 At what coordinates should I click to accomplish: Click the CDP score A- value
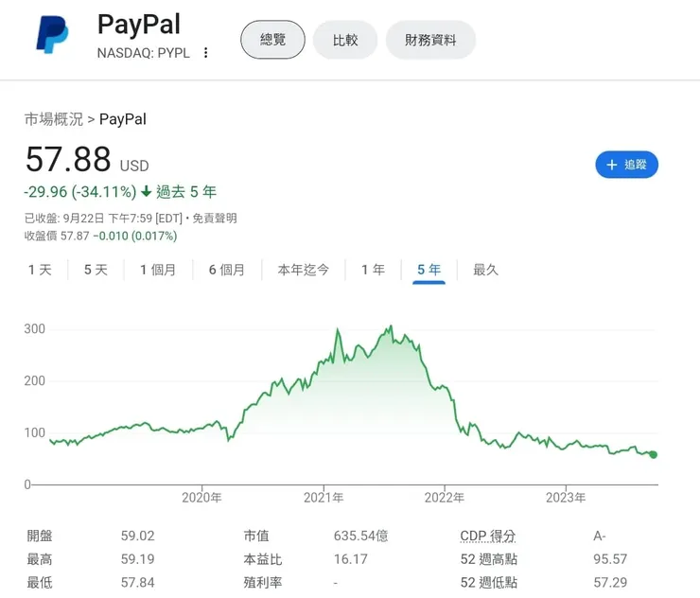tap(599, 536)
